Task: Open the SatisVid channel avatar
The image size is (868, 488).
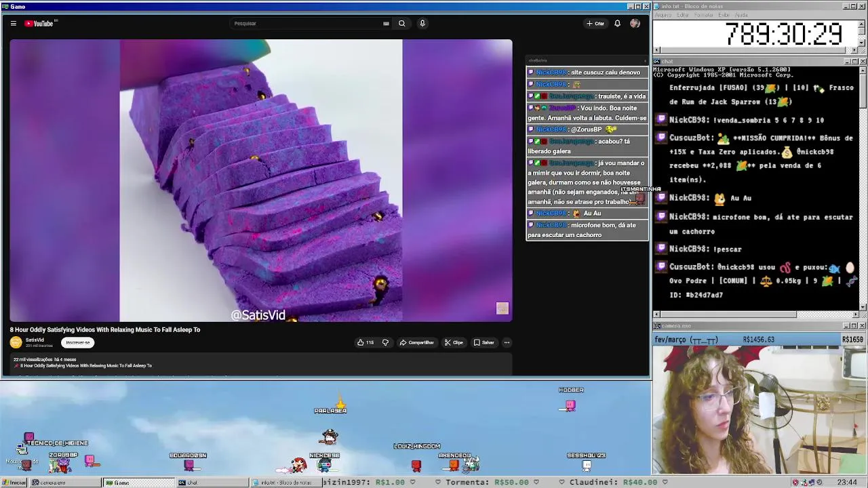Action: click(x=16, y=342)
